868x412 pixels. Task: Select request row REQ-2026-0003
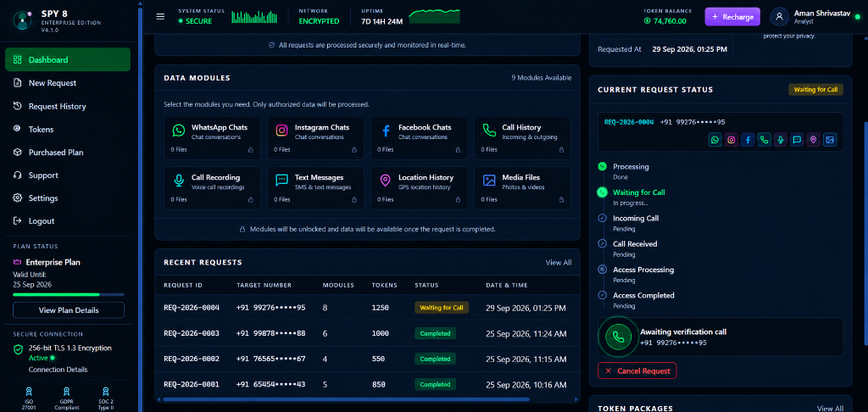(368, 333)
